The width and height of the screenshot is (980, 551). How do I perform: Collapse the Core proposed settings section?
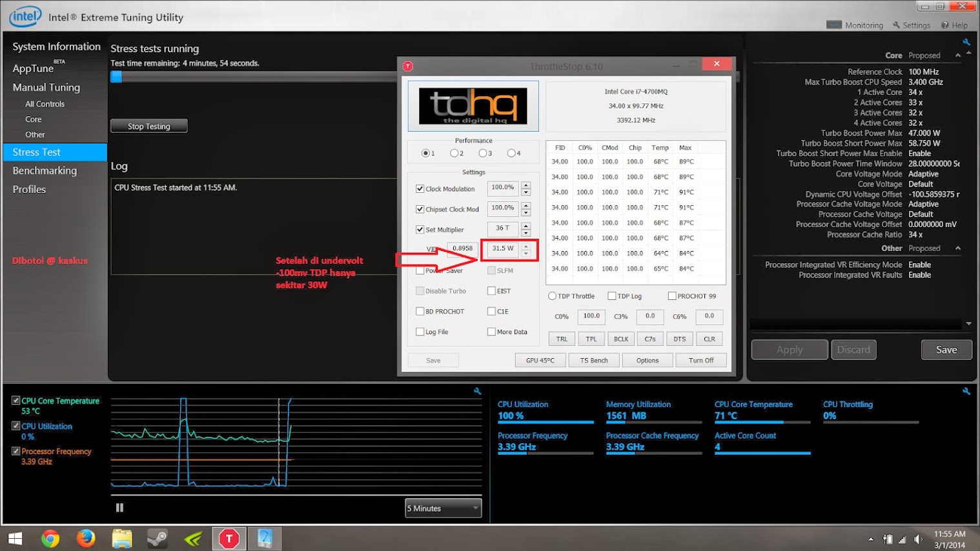tap(958, 55)
